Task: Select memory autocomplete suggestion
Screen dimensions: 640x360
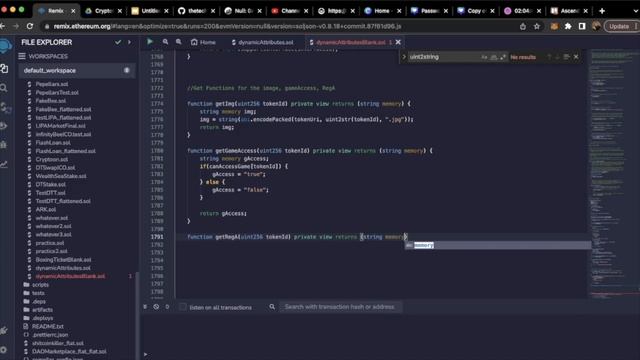Action: (497, 245)
